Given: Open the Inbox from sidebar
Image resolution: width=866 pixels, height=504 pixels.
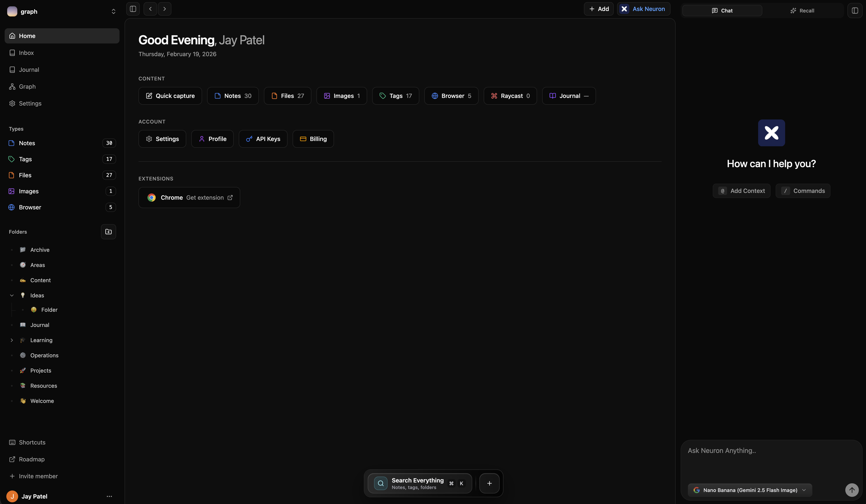Looking at the screenshot, I should pyautogui.click(x=26, y=53).
